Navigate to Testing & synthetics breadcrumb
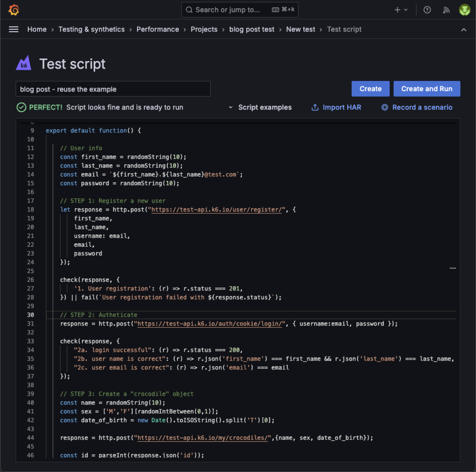The width and height of the screenshot is (476, 472). pos(91,29)
